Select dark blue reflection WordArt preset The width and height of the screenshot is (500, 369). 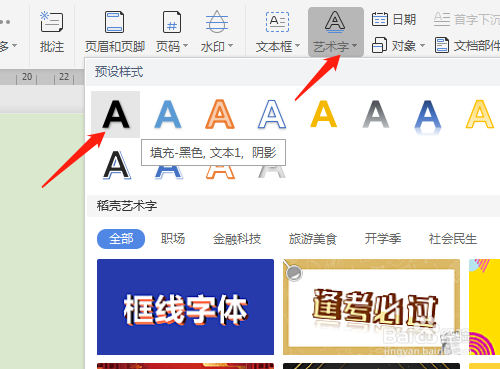(428, 116)
